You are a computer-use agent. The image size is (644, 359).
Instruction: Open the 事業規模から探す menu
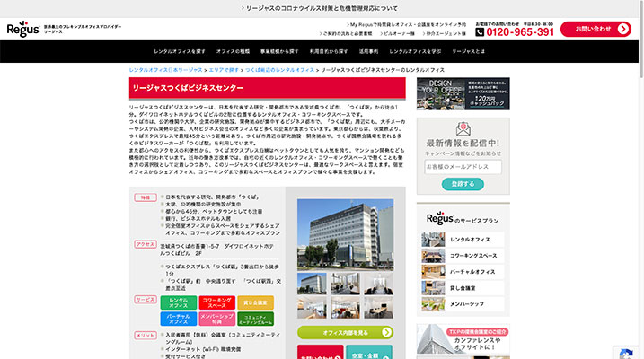(279, 51)
